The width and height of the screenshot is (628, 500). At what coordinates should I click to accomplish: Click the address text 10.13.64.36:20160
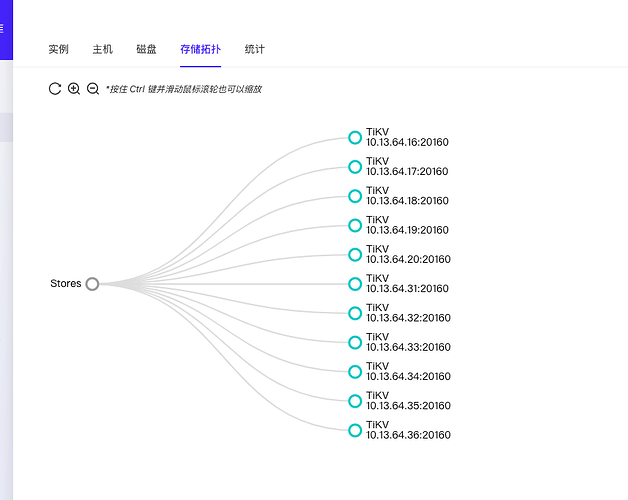(409, 435)
